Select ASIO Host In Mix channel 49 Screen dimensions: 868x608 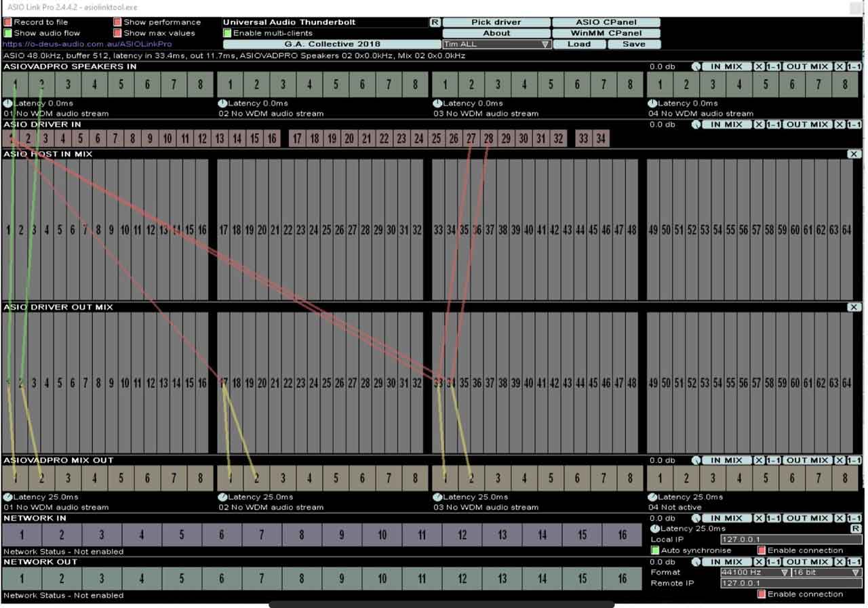pos(653,230)
